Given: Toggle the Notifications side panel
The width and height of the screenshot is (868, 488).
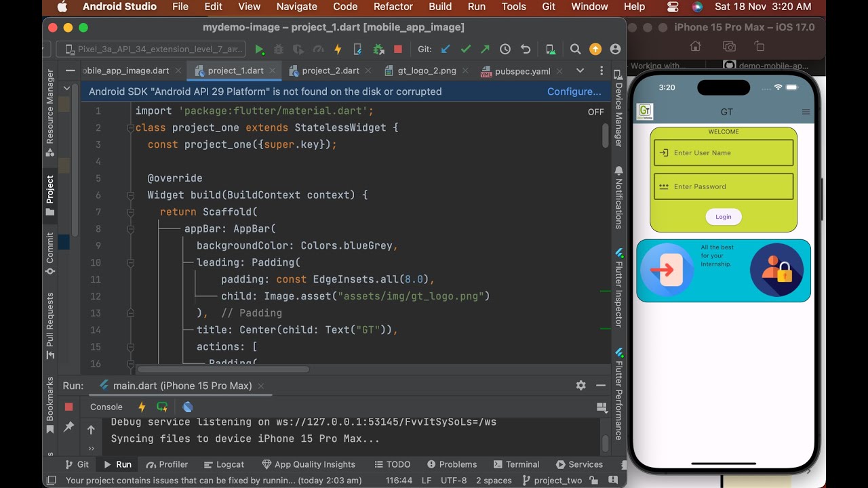Looking at the screenshot, I should click(618, 197).
